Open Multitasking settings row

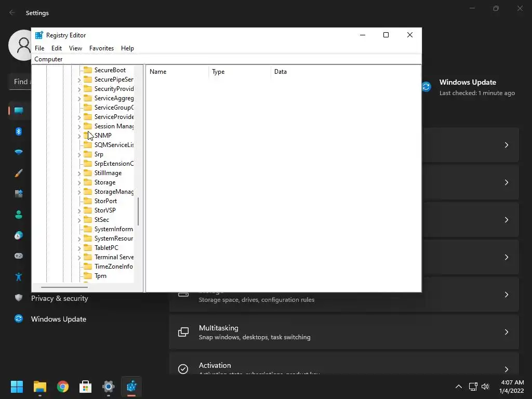point(344,332)
